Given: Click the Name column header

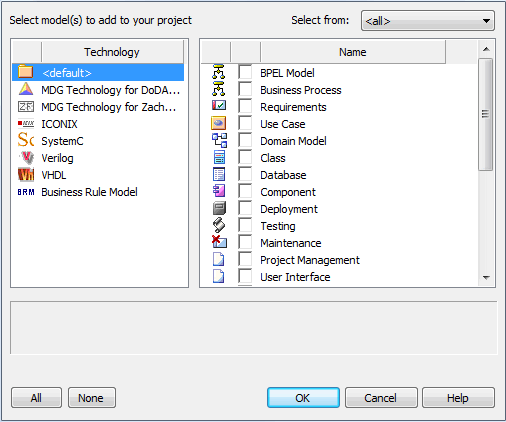Looking at the screenshot, I should click(353, 52).
